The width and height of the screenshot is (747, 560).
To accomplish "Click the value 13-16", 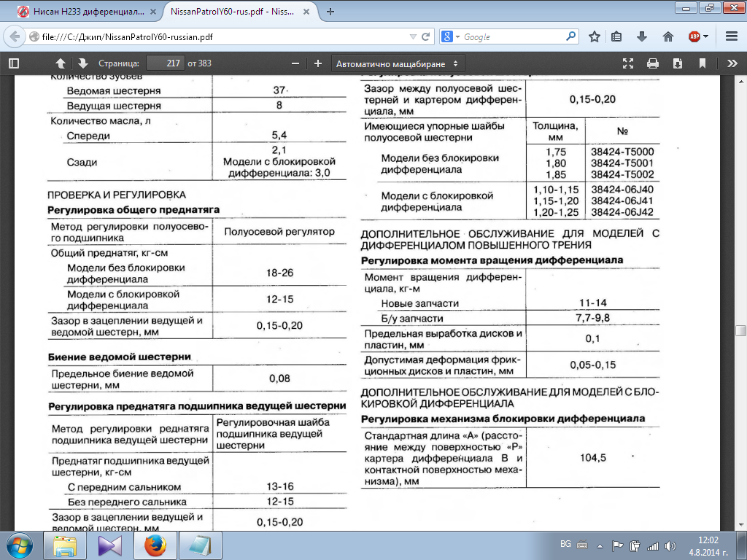I will (280, 486).
